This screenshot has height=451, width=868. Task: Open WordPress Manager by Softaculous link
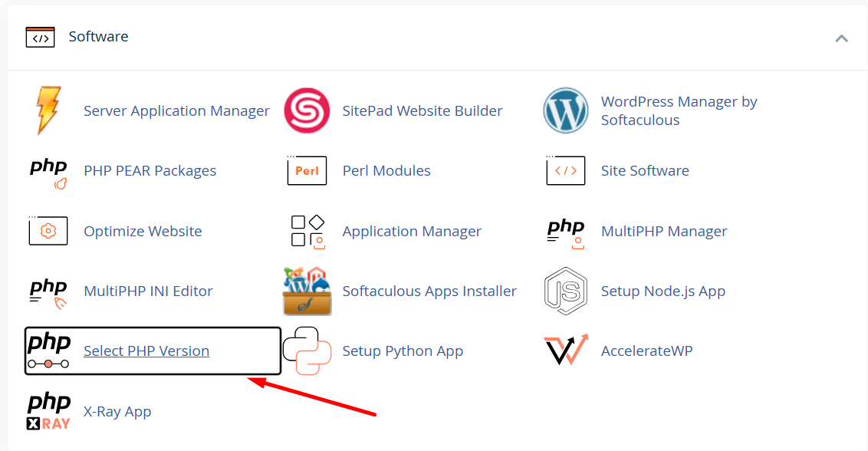click(679, 110)
